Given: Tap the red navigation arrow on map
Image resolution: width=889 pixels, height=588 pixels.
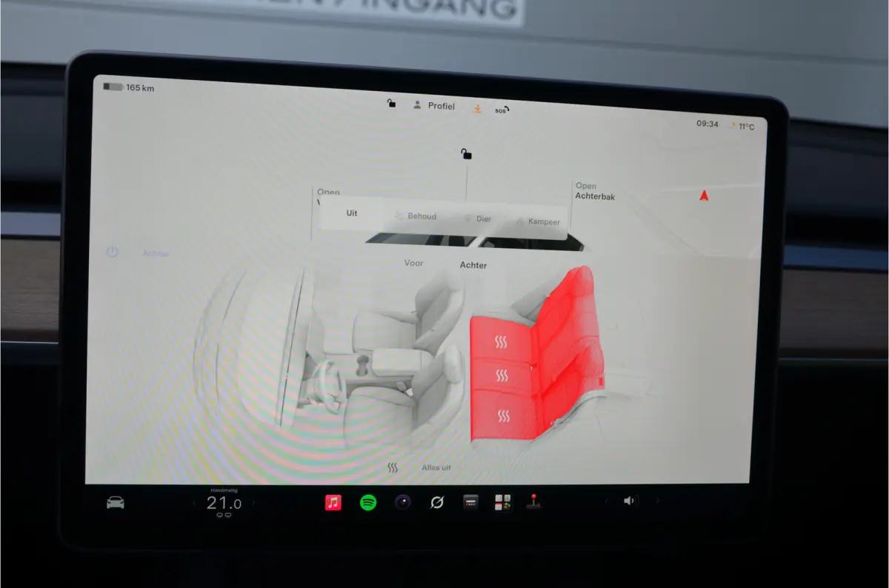Looking at the screenshot, I should click(x=704, y=196).
